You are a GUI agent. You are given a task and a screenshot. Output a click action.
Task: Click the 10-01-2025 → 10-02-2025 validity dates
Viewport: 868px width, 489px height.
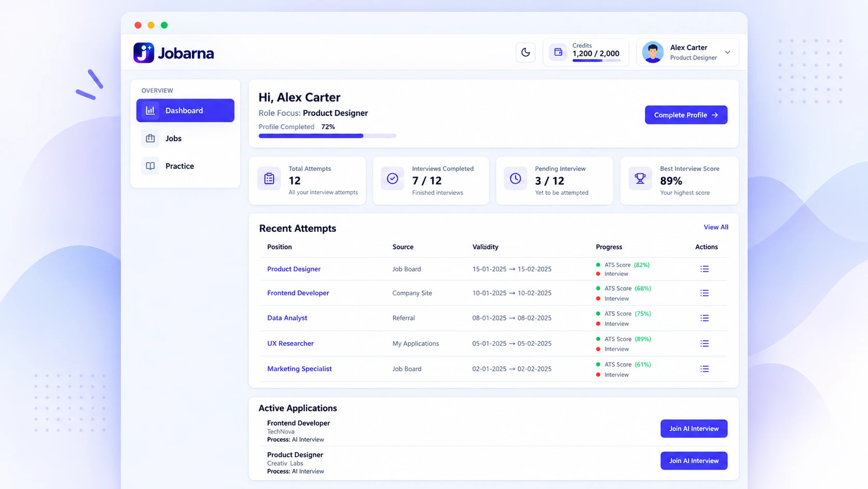(x=512, y=293)
